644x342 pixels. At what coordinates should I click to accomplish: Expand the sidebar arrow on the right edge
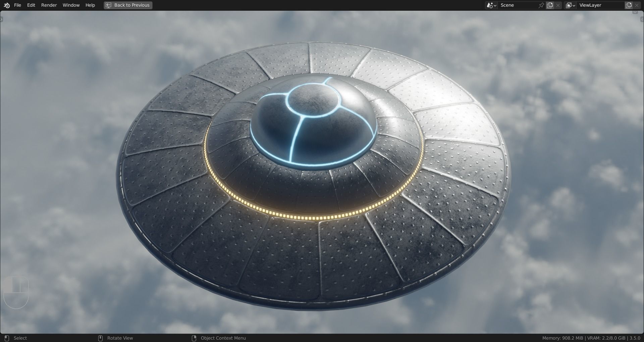tap(642, 19)
